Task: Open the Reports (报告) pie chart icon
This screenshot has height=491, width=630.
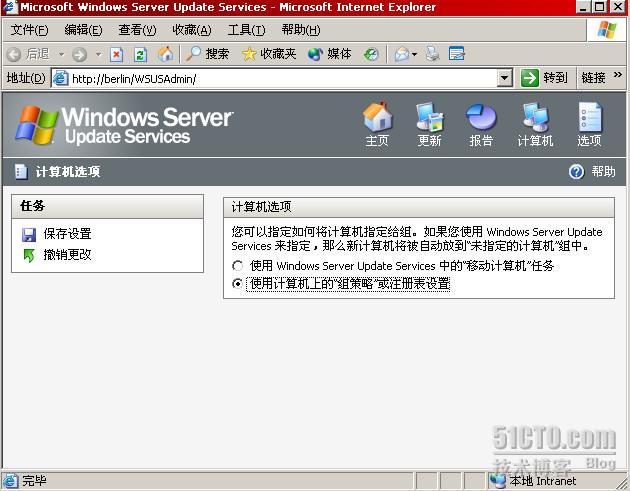Action: pyautogui.click(x=481, y=117)
